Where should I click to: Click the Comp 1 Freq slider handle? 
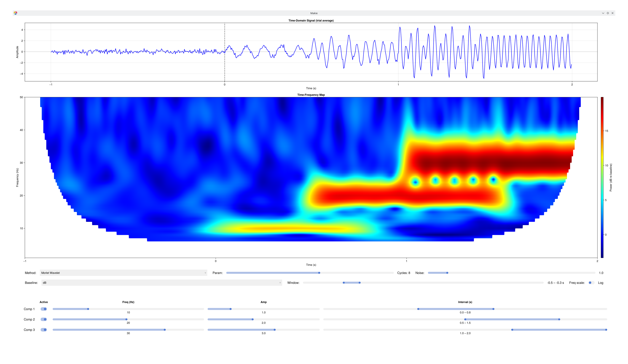[x=88, y=309]
